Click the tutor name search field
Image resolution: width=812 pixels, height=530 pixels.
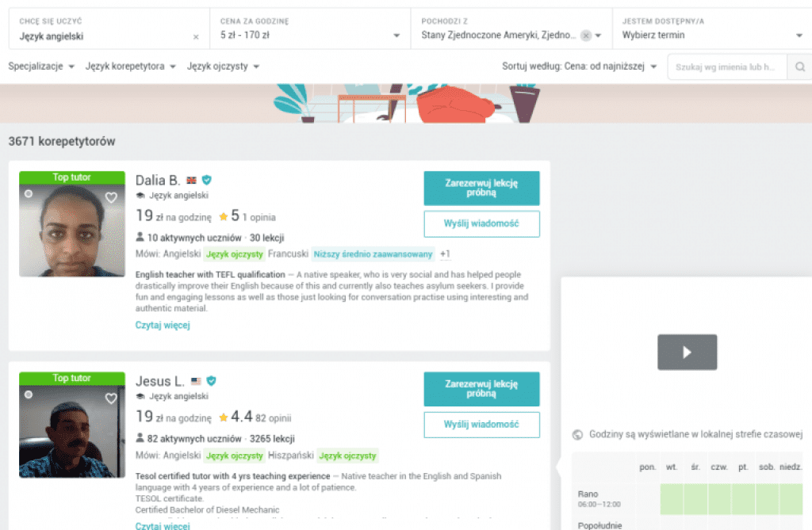(727, 67)
